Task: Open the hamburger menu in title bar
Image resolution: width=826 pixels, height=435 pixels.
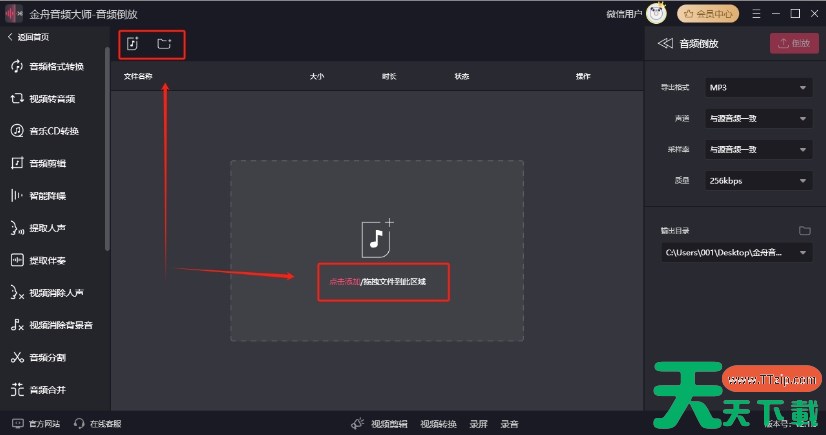Action: pyautogui.click(x=756, y=14)
